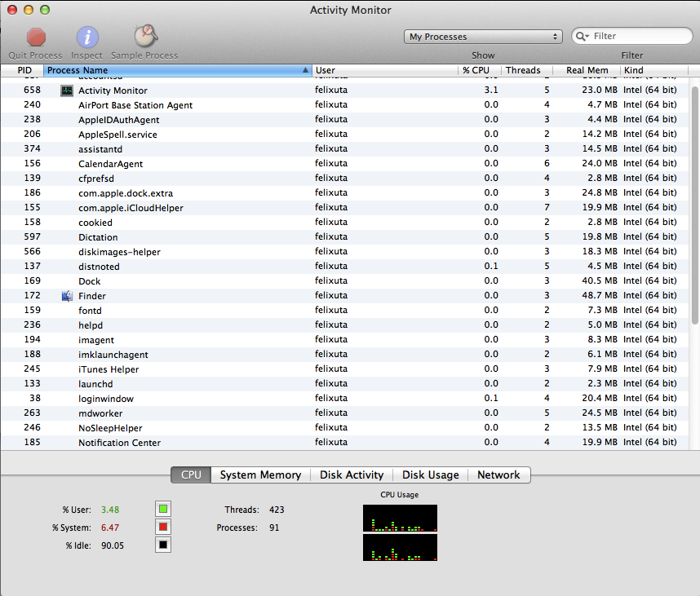Viewport: 700px width, 596px height.
Task: Click the black % Idle color swatch
Action: [163, 545]
